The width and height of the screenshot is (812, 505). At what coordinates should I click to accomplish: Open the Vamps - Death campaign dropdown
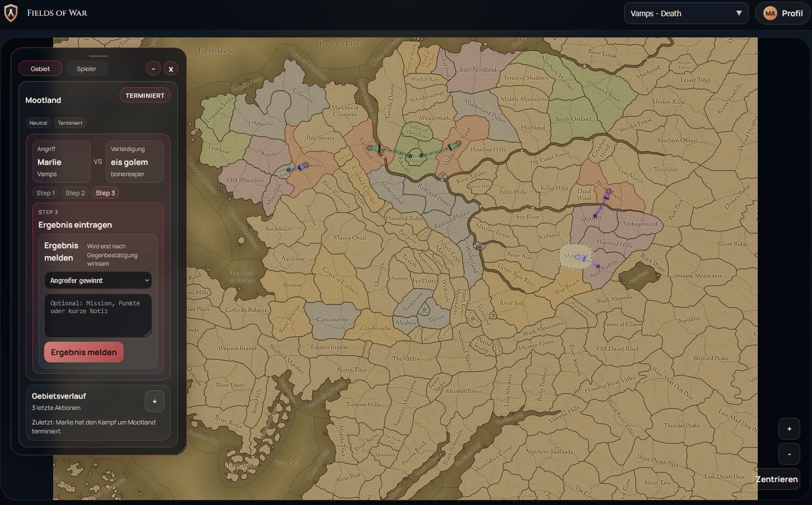click(x=686, y=13)
